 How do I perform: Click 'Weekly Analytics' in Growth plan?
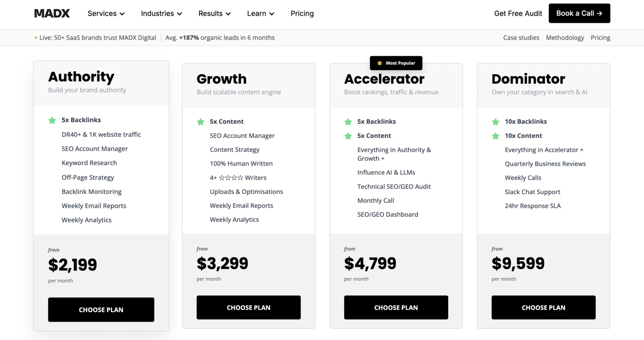click(234, 219)
